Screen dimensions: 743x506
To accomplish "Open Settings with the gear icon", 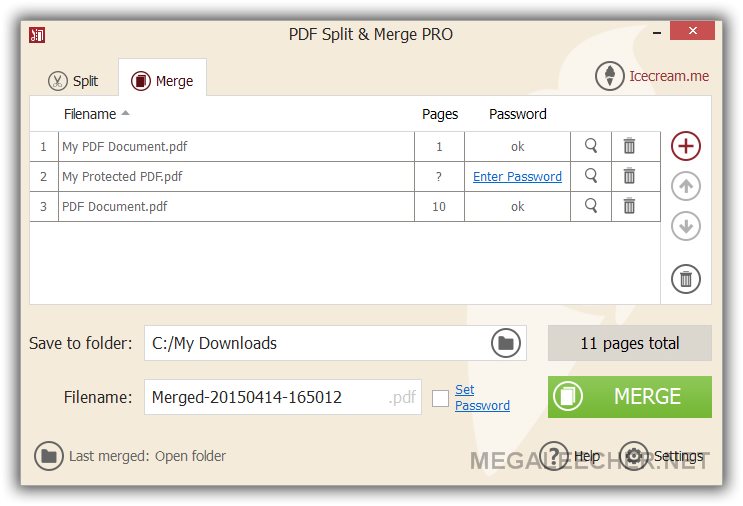I will pyautogui.click(x=633, y=456).
